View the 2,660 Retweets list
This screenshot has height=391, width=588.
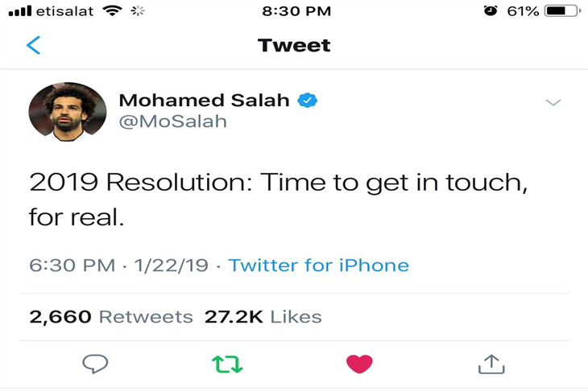tap(111, 317)
